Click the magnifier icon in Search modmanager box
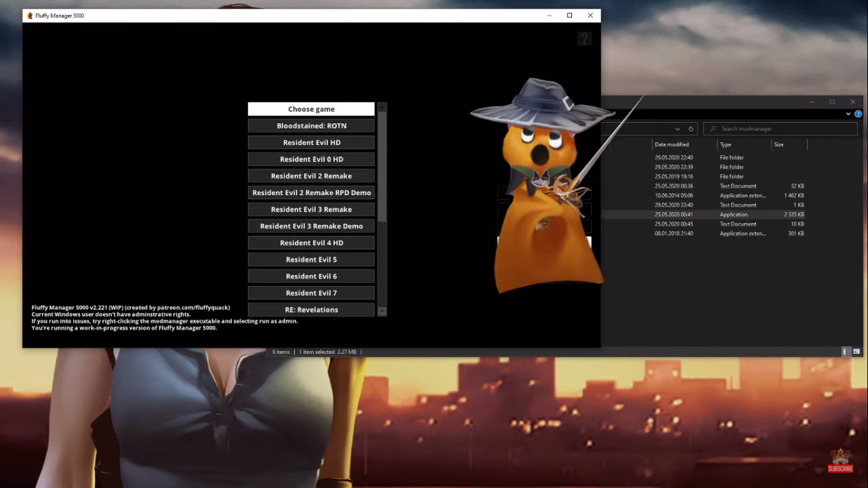 (713, 129)
